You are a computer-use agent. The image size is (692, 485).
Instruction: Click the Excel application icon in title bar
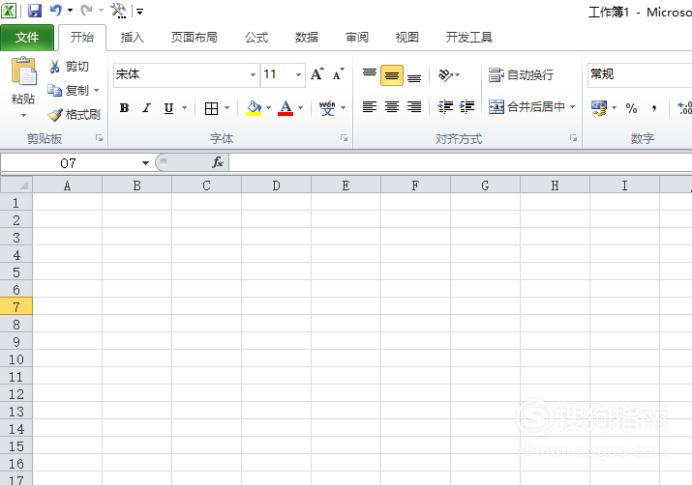(x=9, y=11)
